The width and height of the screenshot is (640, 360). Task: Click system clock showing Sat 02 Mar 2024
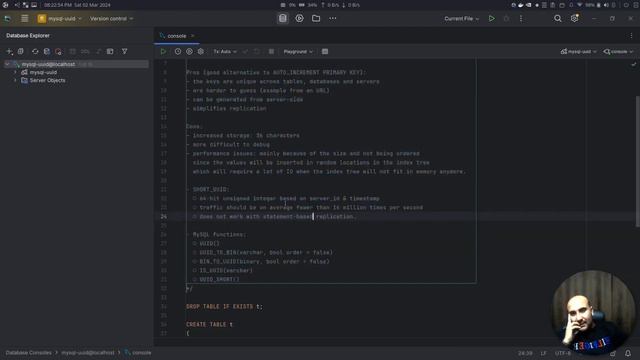(x=77, y=5)
